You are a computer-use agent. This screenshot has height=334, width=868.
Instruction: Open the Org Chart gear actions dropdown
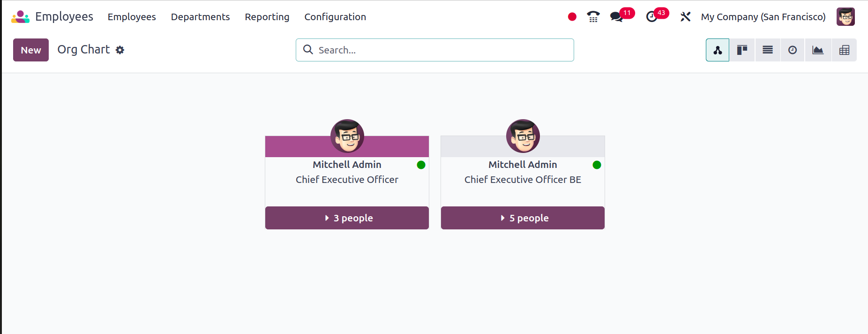120,50
